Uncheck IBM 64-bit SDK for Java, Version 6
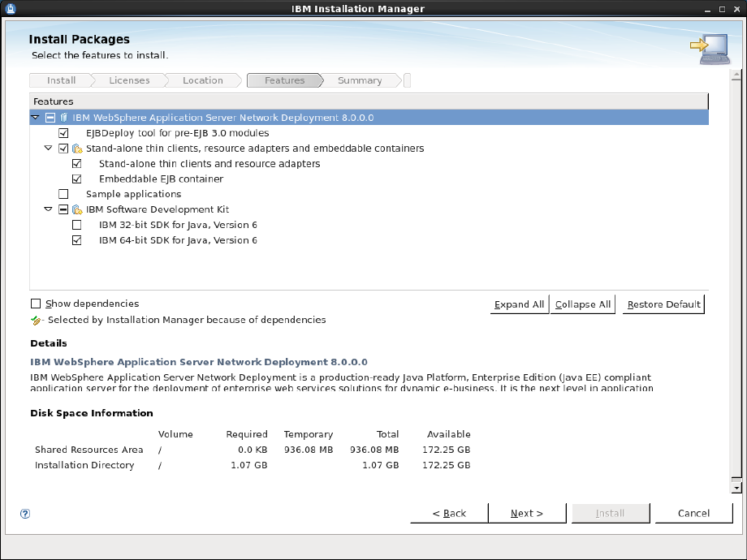The image size is (747, 560). click(76, 240)
